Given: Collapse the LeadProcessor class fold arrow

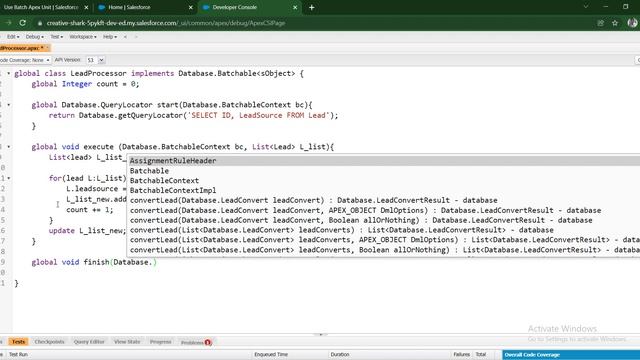Looking at the screenshot, I should coord(9,73).
